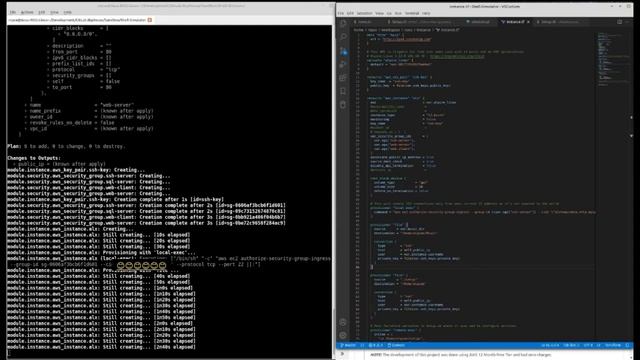The height and width of the screenshot is (360, 640).
Task: Click the LF end-of-line selector
Action: [x=599, y=345]
